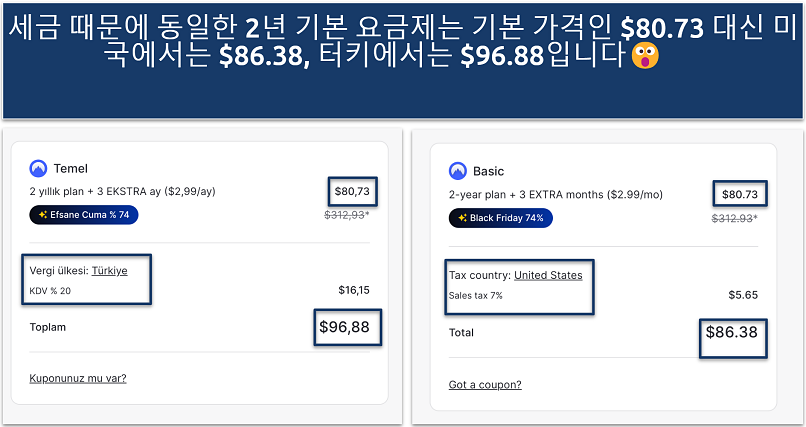Click the $80.73 price in Basic card
Viewport: 806px width, 427px height.
[738, 194]
